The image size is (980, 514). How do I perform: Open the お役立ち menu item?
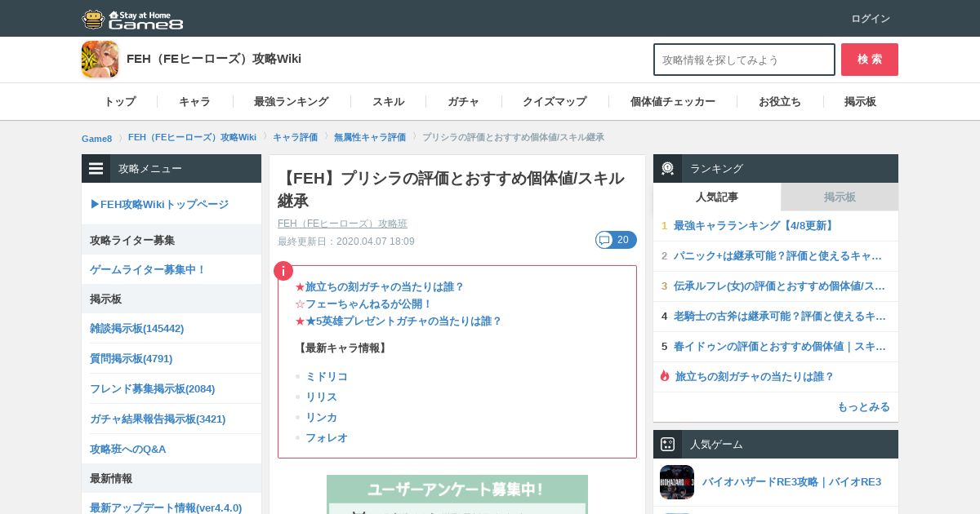coord(780,102)
